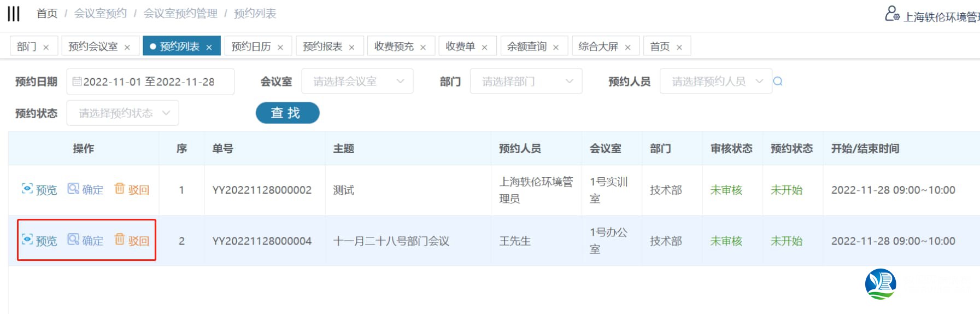The height and width of the screenshot is (314, 980).
Task: Switch to the 综合大屏 tab
Action: coord(598,46)
